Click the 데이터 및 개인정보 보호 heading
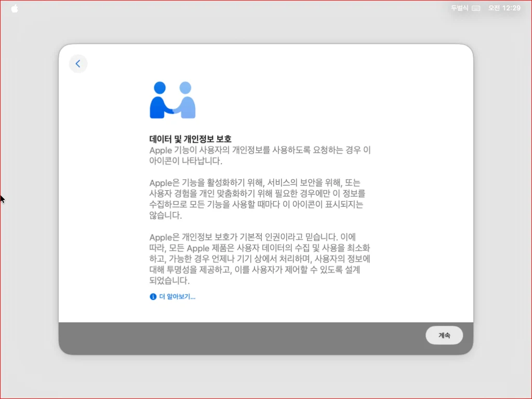 190,139
